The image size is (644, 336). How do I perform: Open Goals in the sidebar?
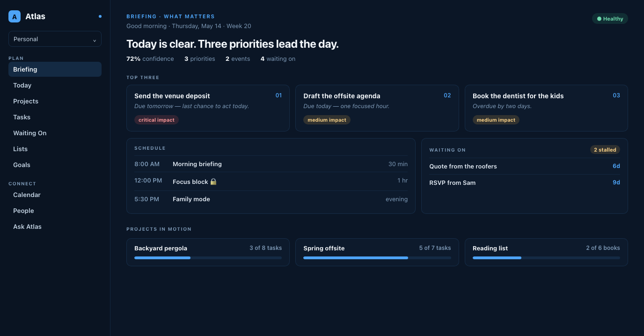(x=55, y=165)
